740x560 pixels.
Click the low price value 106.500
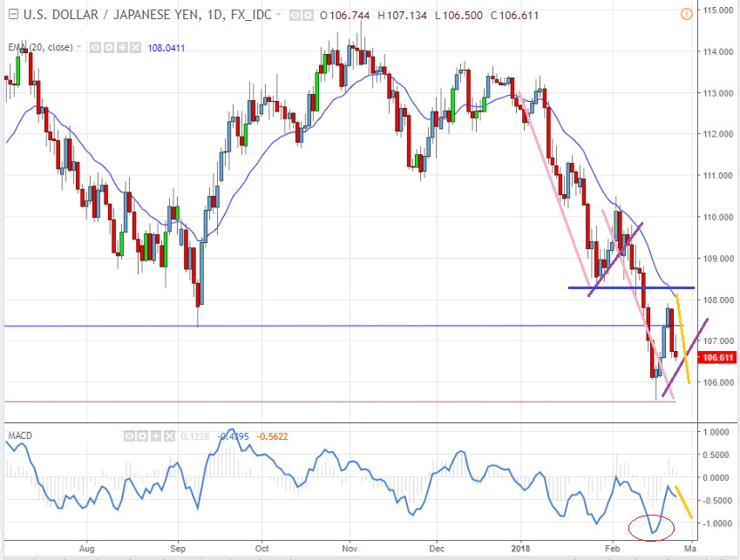pos(463,16)
